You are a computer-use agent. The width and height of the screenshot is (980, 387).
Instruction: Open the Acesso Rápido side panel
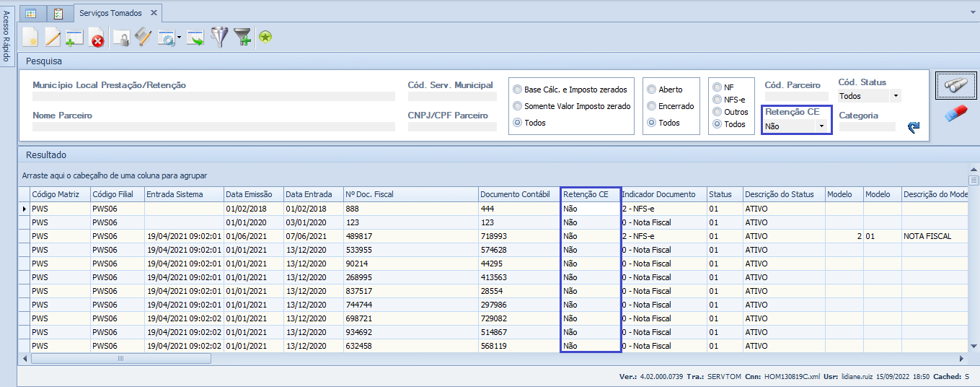point(6,36)
